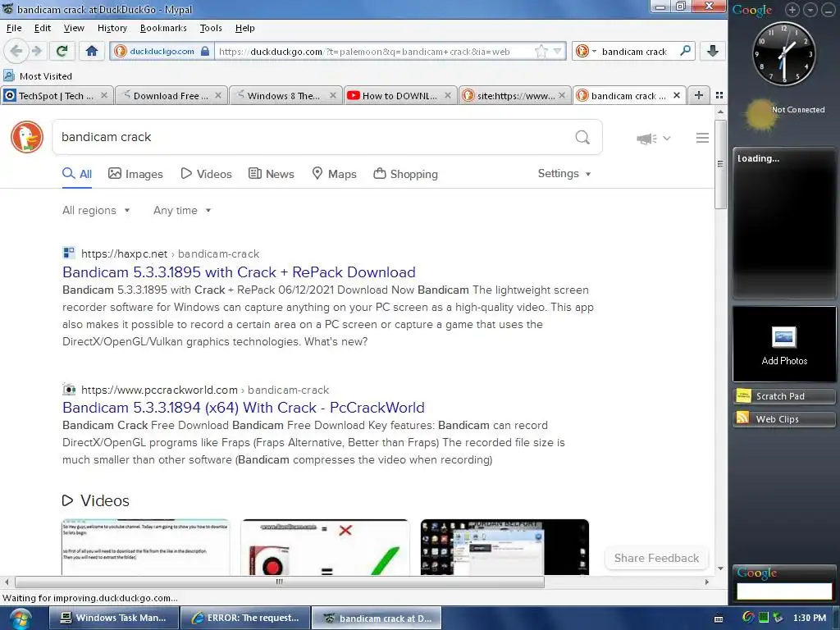Screen dimensions: 840x630
Task: Click the horizontal scrollbar thumb
Action: pyautogui.click(x=280, y=582)
